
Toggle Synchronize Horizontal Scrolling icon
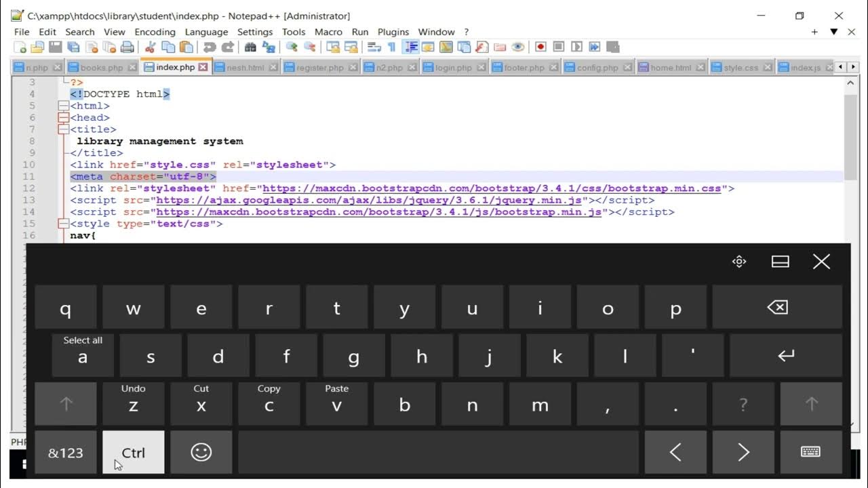[x=351, y=47]
